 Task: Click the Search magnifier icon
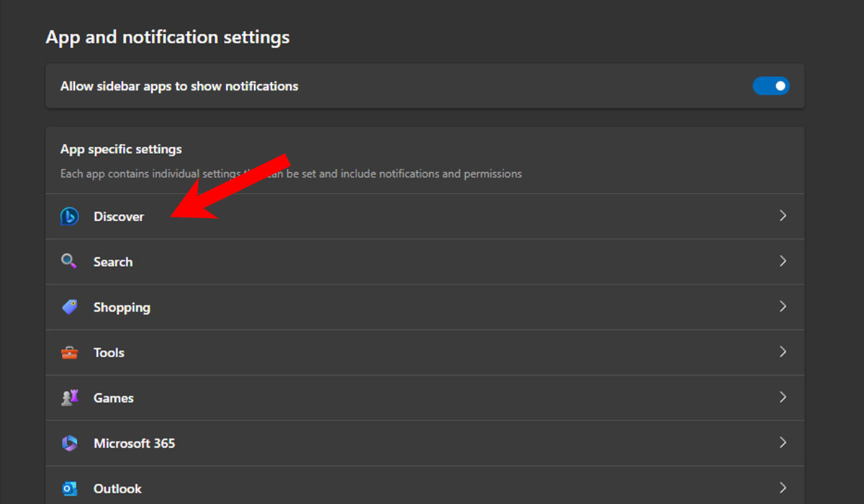(69, 261)
